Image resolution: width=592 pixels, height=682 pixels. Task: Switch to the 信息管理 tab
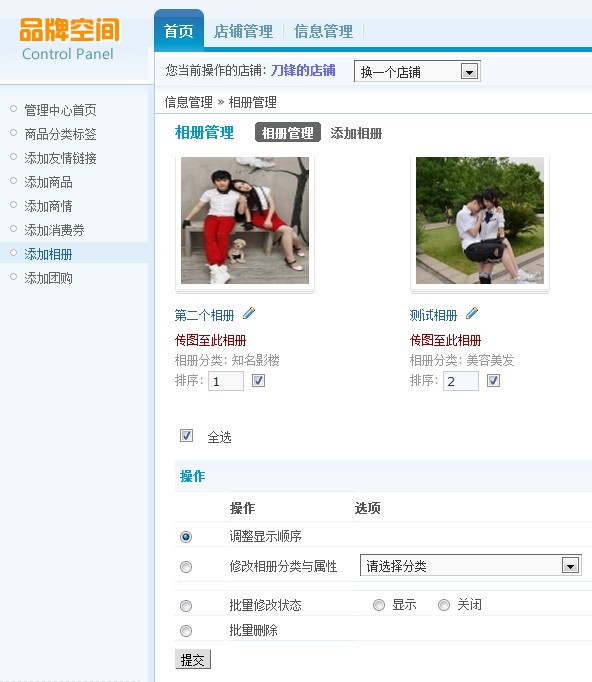tap(324, 31)
